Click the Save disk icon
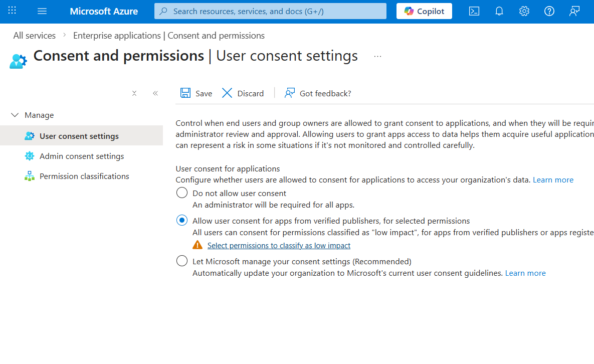The width and height of the screenshot is (594, 364). click(185, 93)
